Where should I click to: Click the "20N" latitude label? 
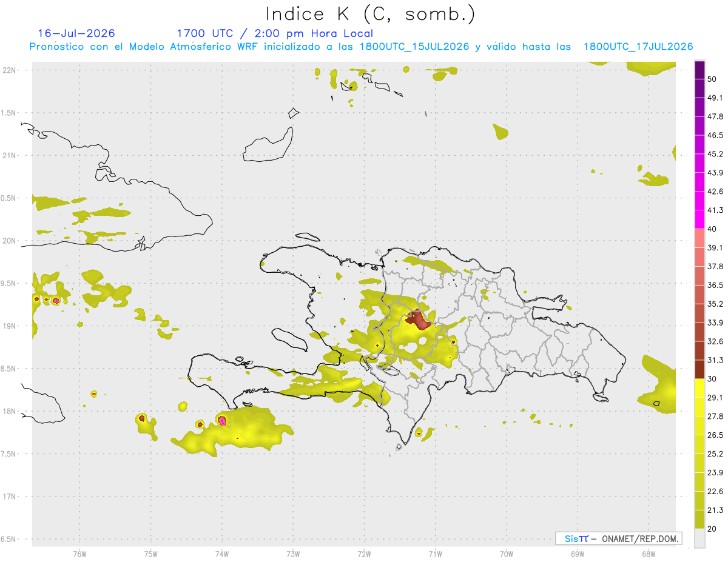click(x=9, y=241)
